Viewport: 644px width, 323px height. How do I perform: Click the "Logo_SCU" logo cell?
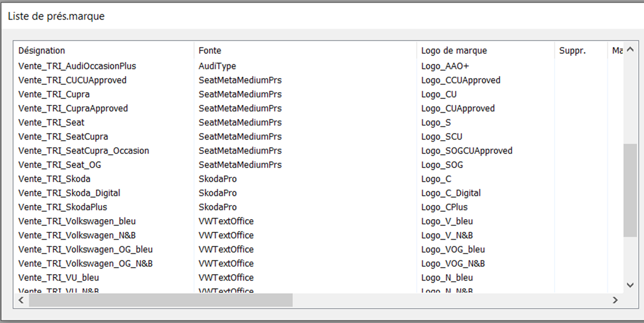pyautogui.click(x=441, y=136)
